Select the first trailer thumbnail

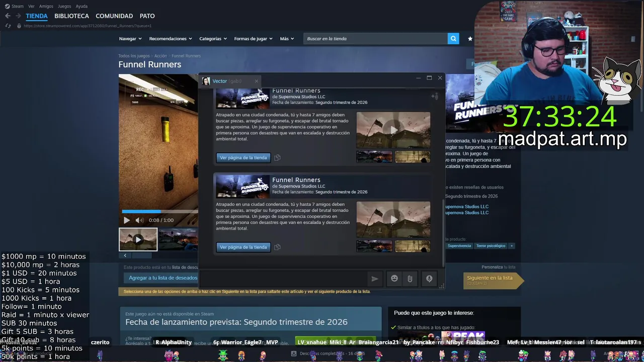point(138,240)
